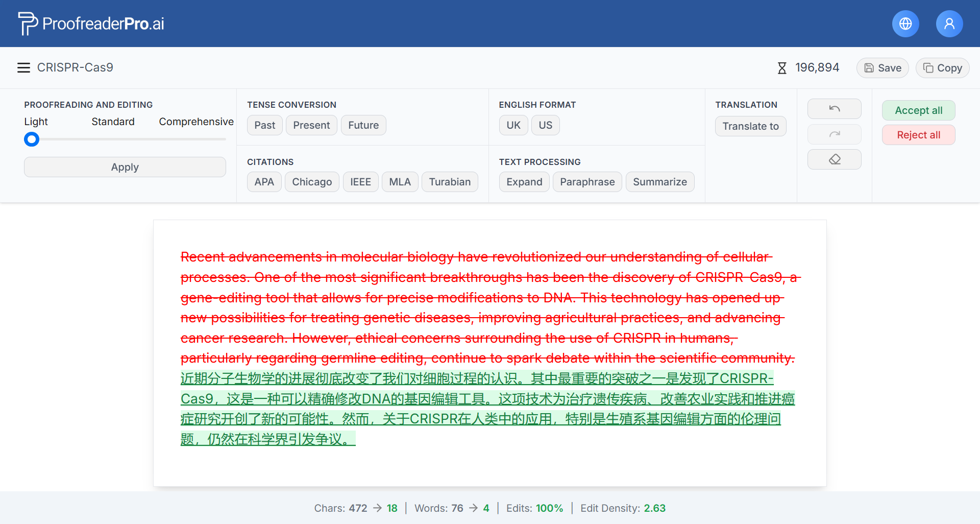
Task: Copy the document text
Action: pyautogui.click(x=942, y=68)
